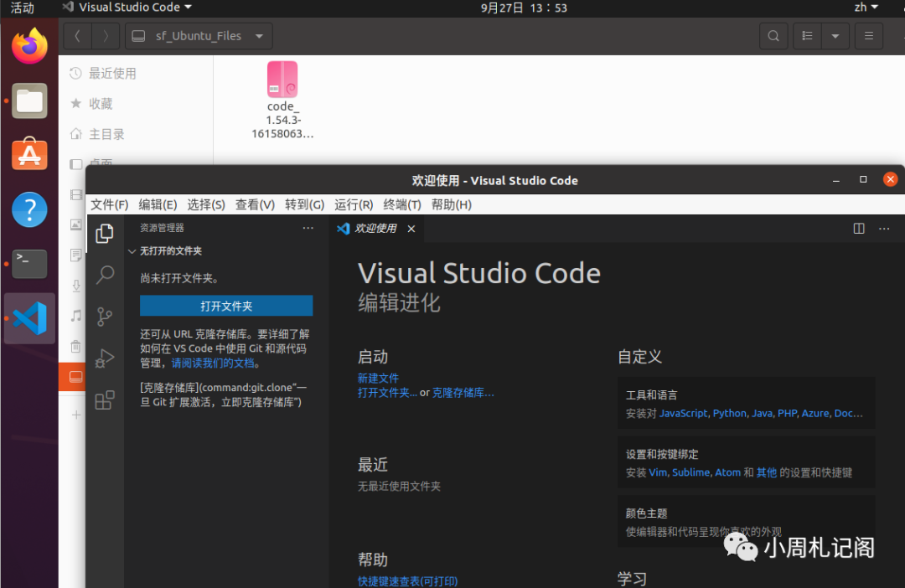Go back in Files window
This screenshot has height=588, width=905.
pyautogui.click(x=77, y=36)
